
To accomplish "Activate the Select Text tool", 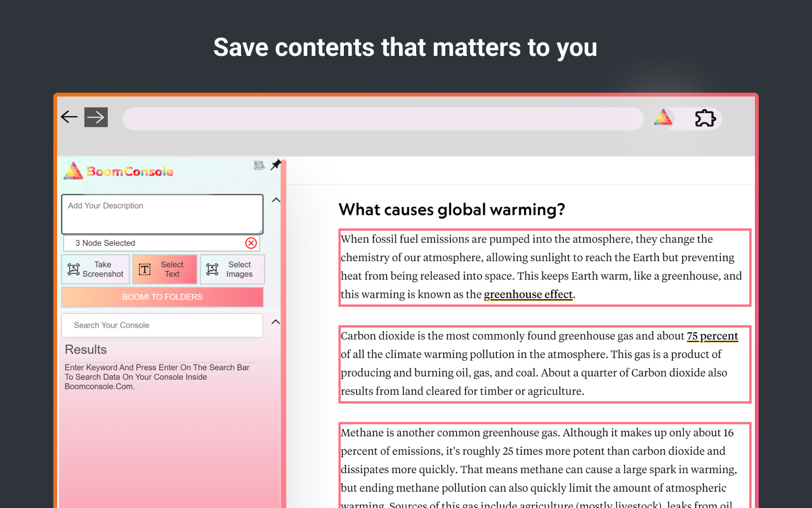I will tap(164, 269).
